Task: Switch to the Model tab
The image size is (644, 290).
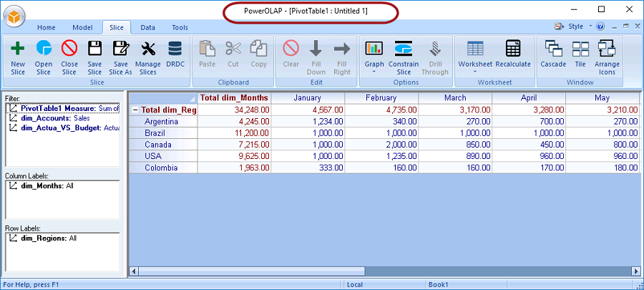Action: pos(82,27)
